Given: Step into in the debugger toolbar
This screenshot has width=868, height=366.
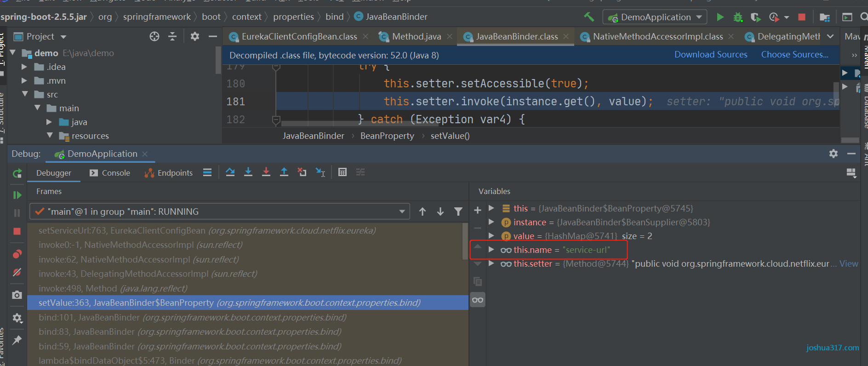Looking at the screenshot, I should tap(248, 172).
